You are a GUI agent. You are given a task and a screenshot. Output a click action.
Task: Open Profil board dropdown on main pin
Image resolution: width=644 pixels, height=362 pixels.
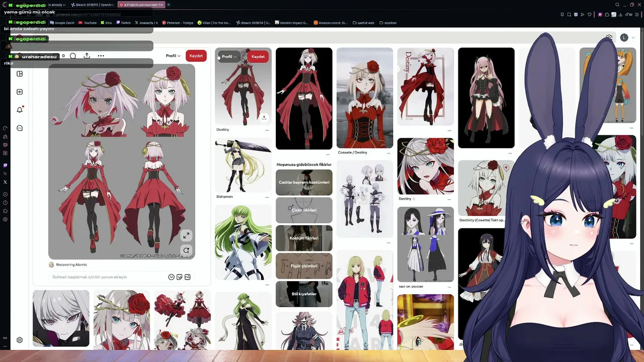click(x=173, y=56)
